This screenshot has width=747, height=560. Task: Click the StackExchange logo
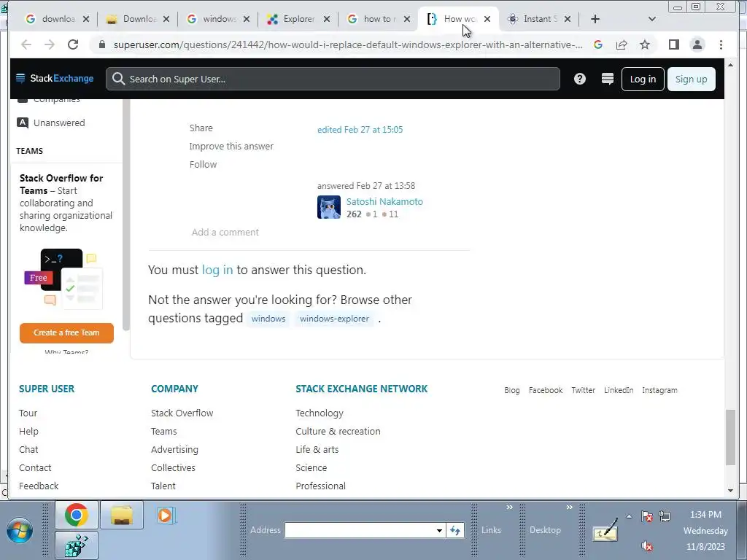click(x=55, y=79)
